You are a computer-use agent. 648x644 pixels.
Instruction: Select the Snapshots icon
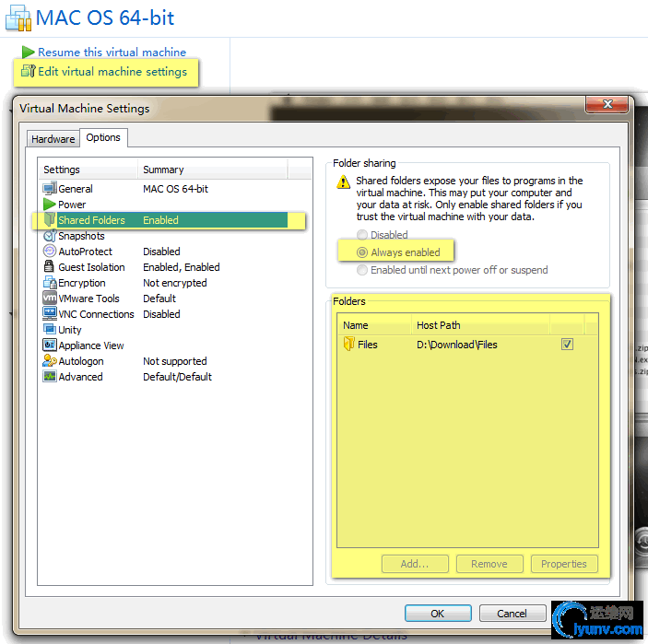(x=50, y=236)
